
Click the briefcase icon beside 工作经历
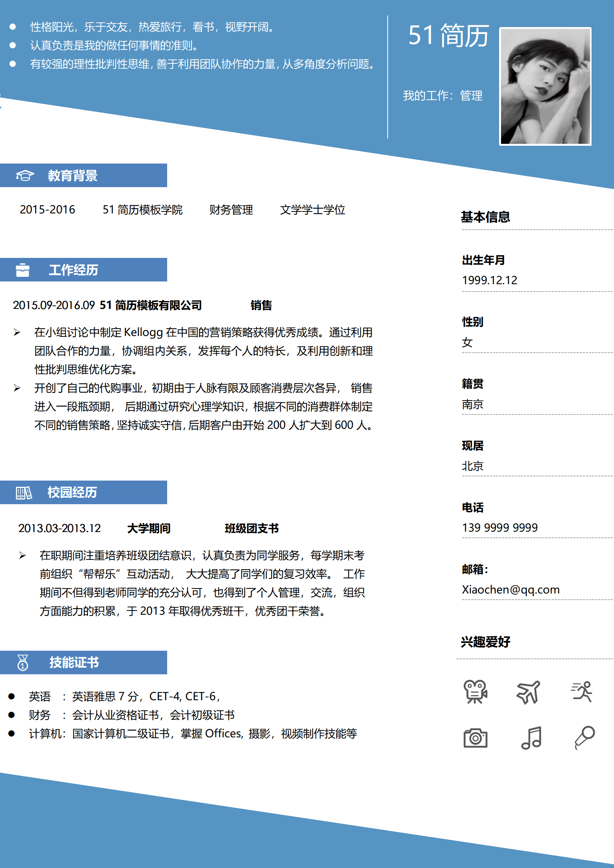click(23, 270)
